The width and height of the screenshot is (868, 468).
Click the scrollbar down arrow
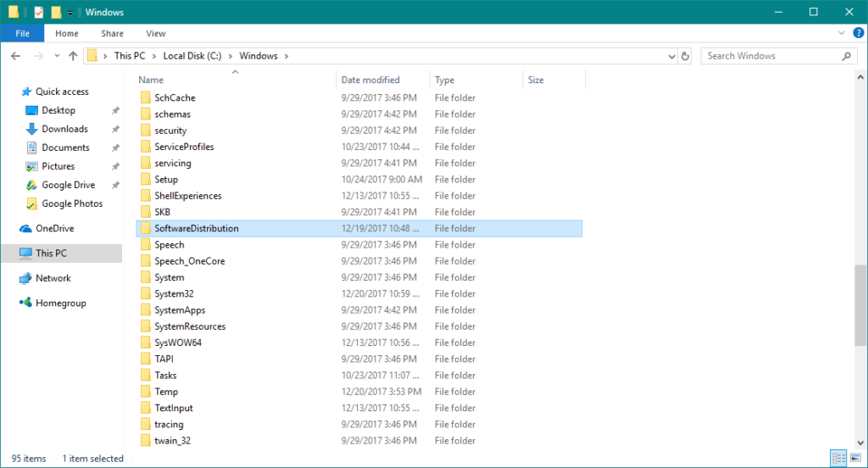860,443
